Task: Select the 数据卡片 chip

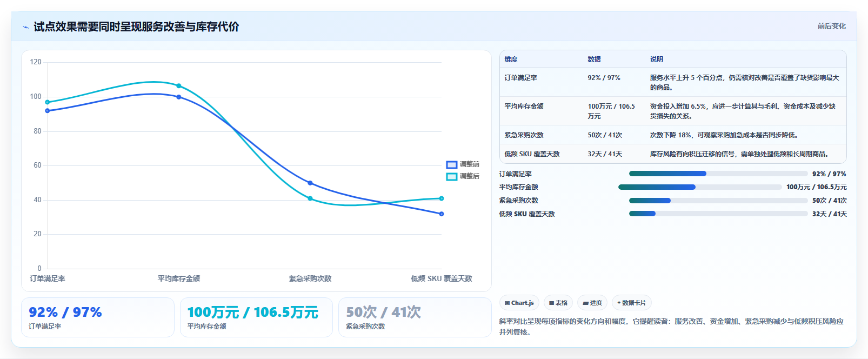Action: 632,303
